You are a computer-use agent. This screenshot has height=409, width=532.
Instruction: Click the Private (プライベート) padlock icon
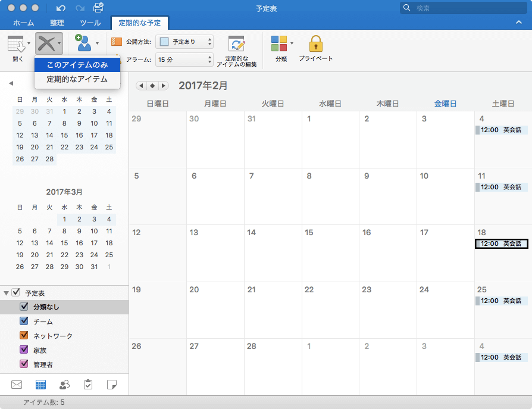(315, 43)
